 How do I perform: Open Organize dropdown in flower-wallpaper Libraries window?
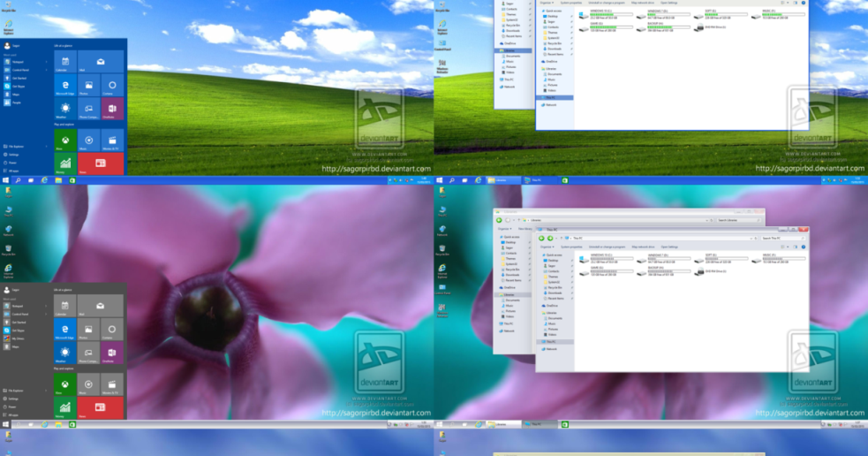[503, 229]
